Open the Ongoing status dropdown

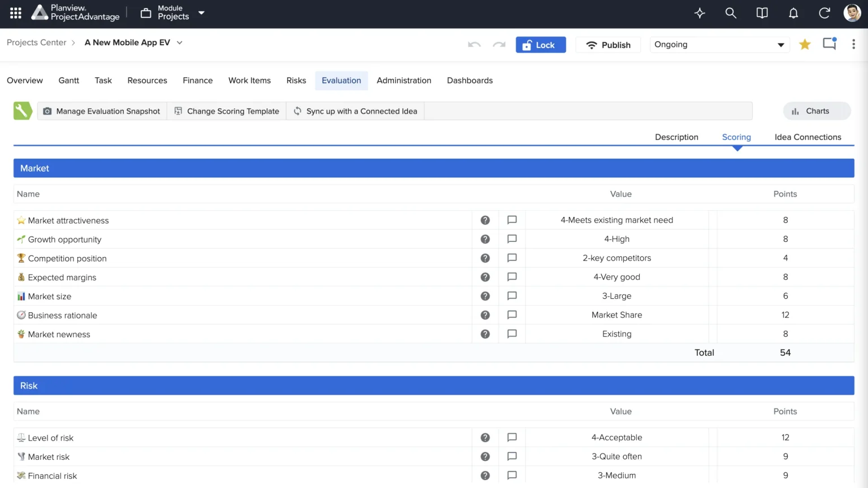pyautogui.click(x=719, y=45)
